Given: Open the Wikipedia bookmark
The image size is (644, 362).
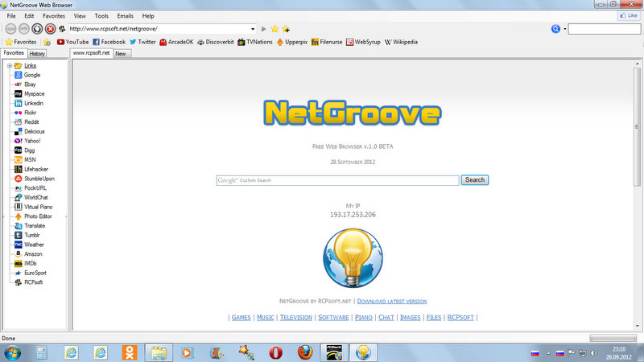Looking at the screenshot, I should click(x=401, y=42).
